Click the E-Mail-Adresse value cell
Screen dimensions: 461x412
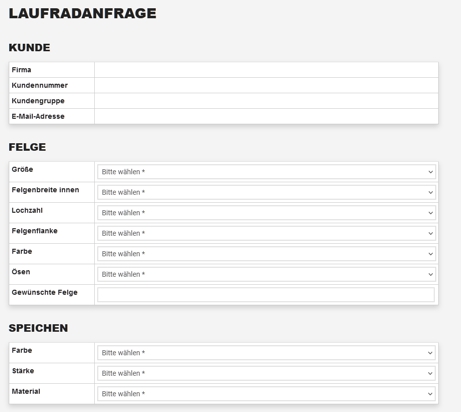[x=266, y=116]
